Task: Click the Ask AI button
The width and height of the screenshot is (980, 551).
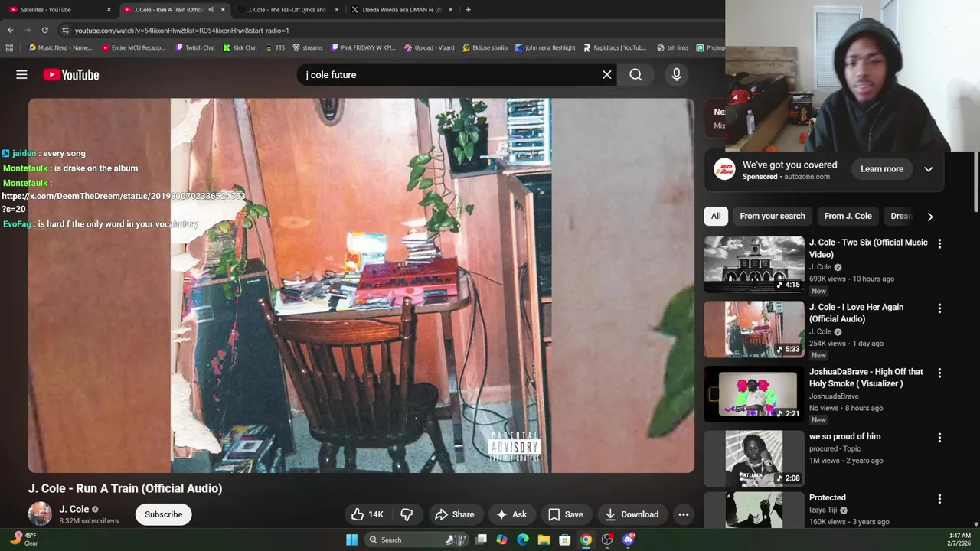Action: tap(511, 514)
